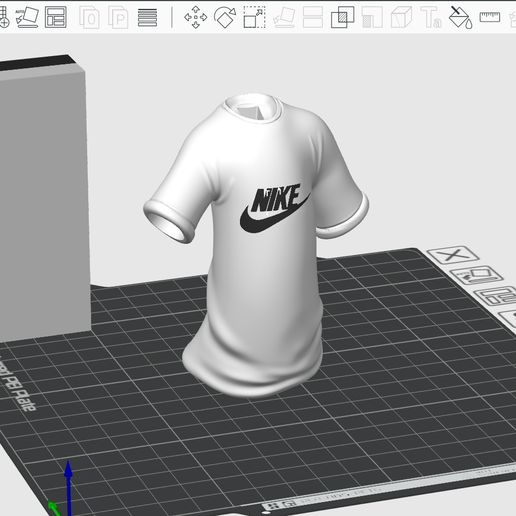Open the Mesh Boolean tool
Image resolution: width=516 pixels, height=516 pixels.
click(342, 17)
